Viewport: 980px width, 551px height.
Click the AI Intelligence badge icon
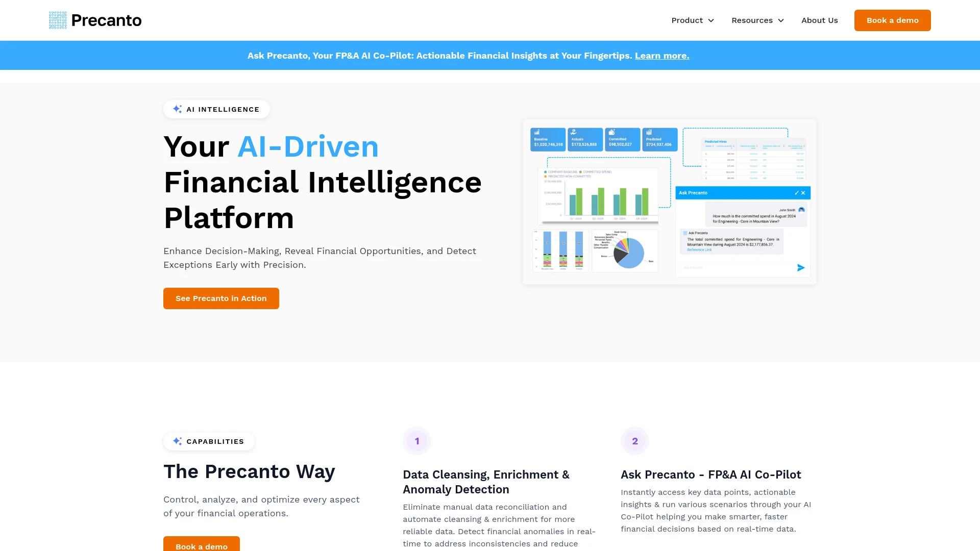click(x=178, y=109)
